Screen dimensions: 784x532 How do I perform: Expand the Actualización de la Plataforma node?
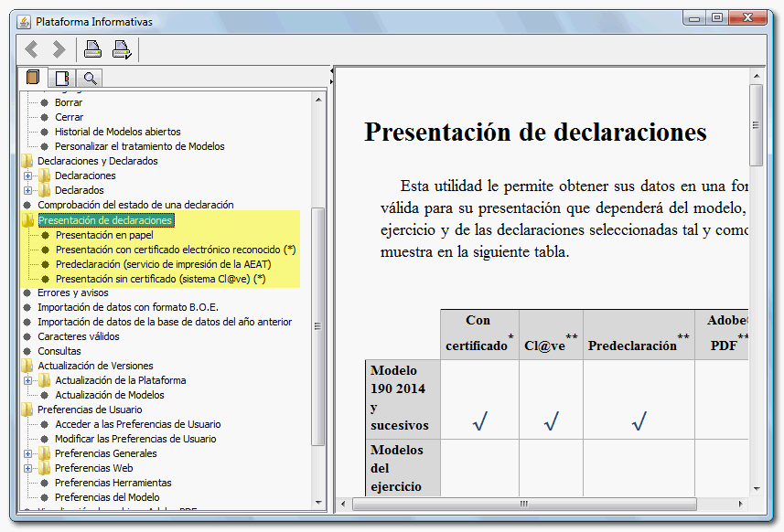click(28, 380)
